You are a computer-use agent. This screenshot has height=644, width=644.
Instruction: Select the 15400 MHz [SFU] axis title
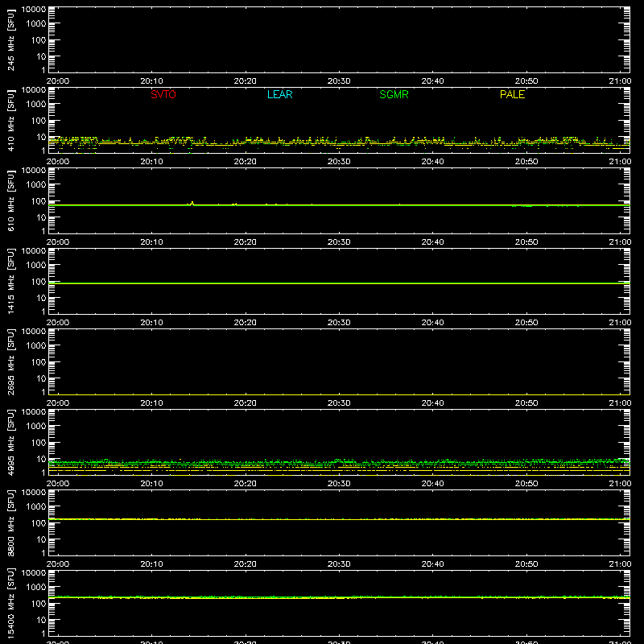(10, 603)
